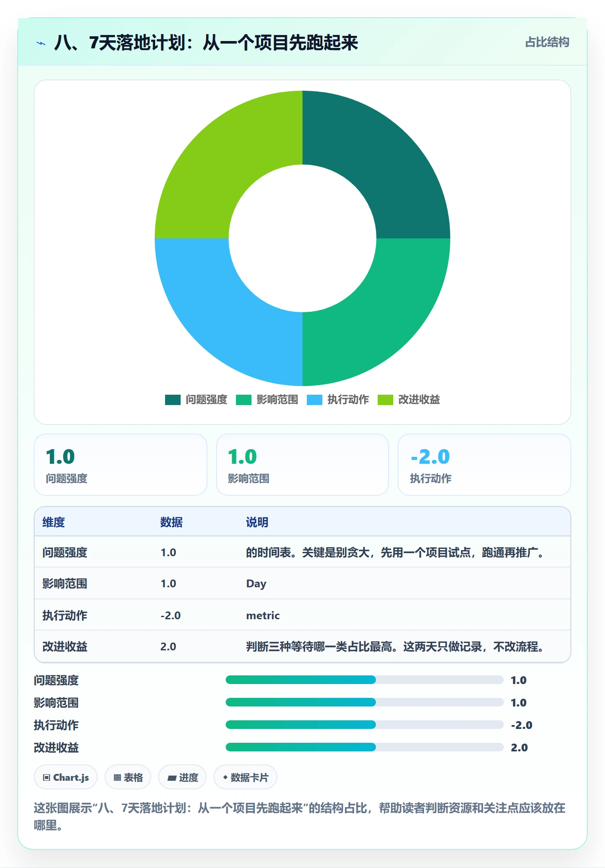Click the 说明 column header
This screenshot has height=868, width=605.
click(257, 522)
